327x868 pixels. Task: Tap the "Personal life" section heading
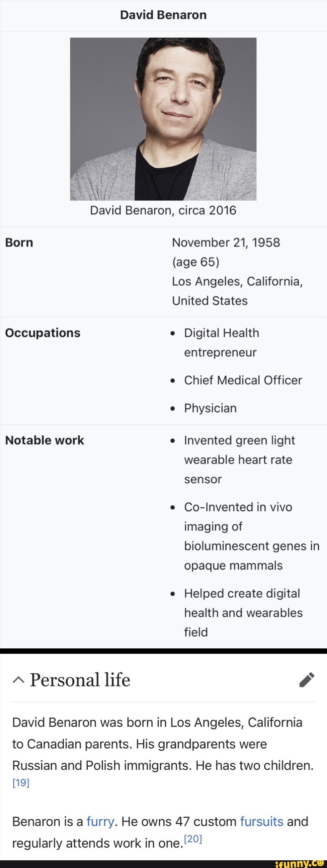pos(80,680)
